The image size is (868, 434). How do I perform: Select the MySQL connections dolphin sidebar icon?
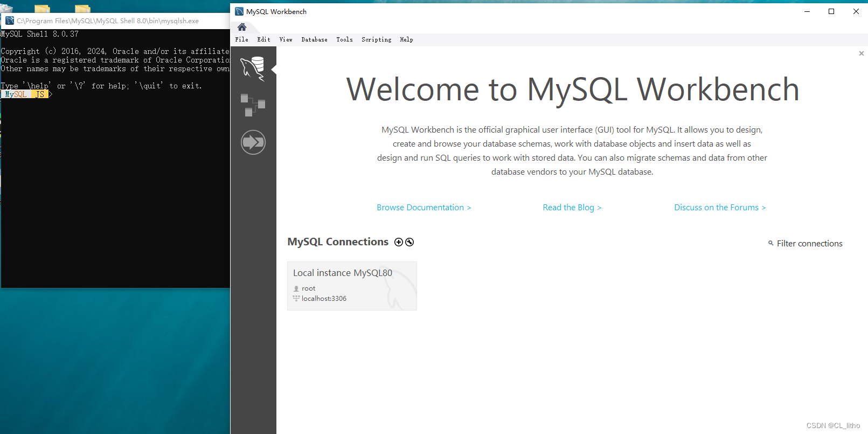coord(253,69)
